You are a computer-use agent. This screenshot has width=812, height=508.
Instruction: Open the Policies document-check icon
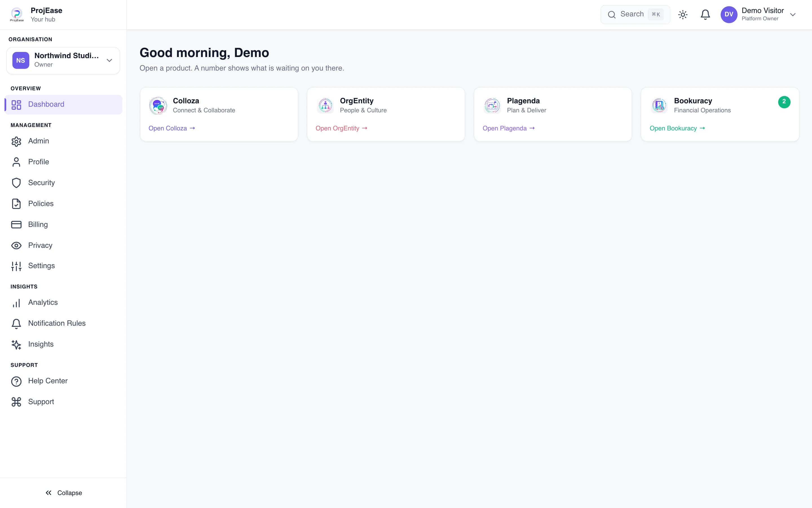(x=16, y=204)
